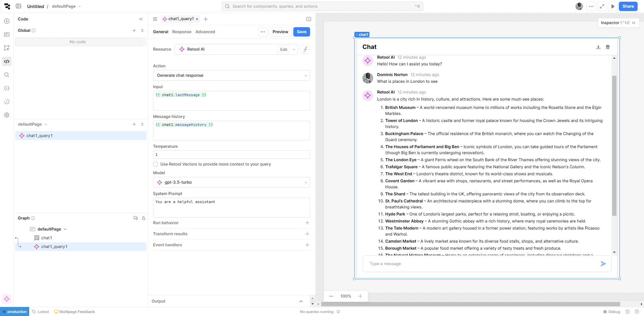Select chat1 in the Graph tree

[47, 238]
